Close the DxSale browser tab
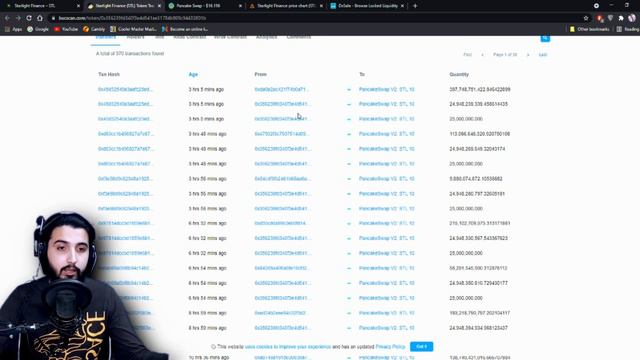The height and width of the screenshot is (360, 640). pyautogui.click(x=402, y=6)
